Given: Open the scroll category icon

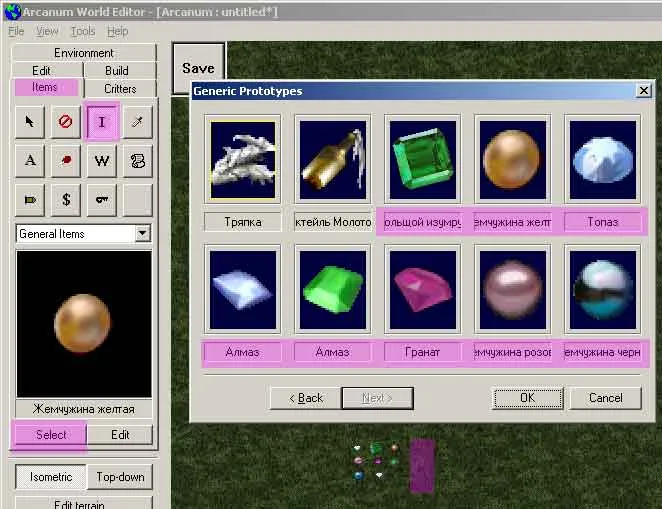Looking at the screenshot, I should click(138, 161).
